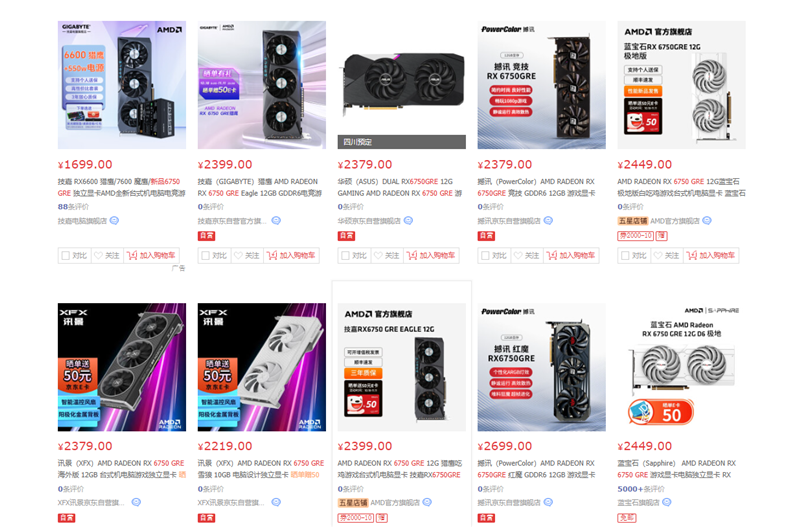Open PowerColor 红魔 RX6750GRE product image

coord(541,367)
